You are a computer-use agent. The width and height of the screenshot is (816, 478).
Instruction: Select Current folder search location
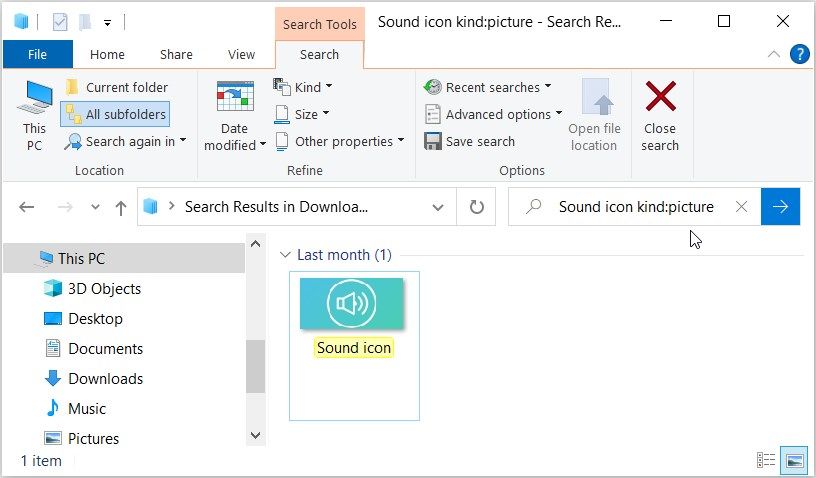115,87
